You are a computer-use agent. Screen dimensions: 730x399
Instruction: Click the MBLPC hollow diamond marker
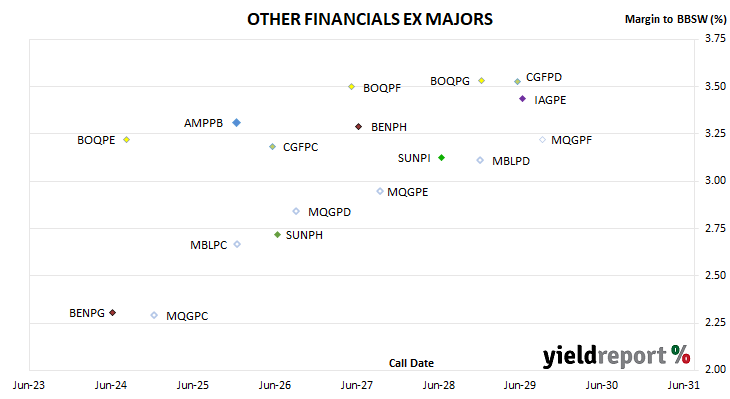tap(237, 244)
